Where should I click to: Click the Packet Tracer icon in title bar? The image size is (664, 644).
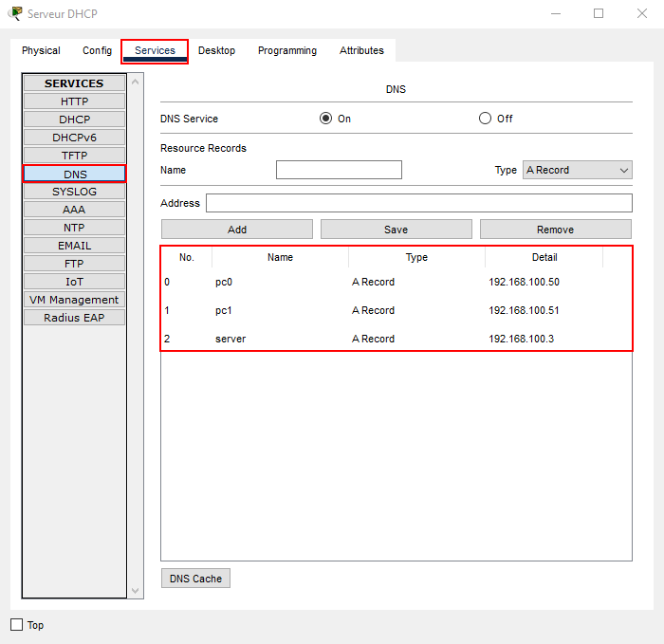15,13
